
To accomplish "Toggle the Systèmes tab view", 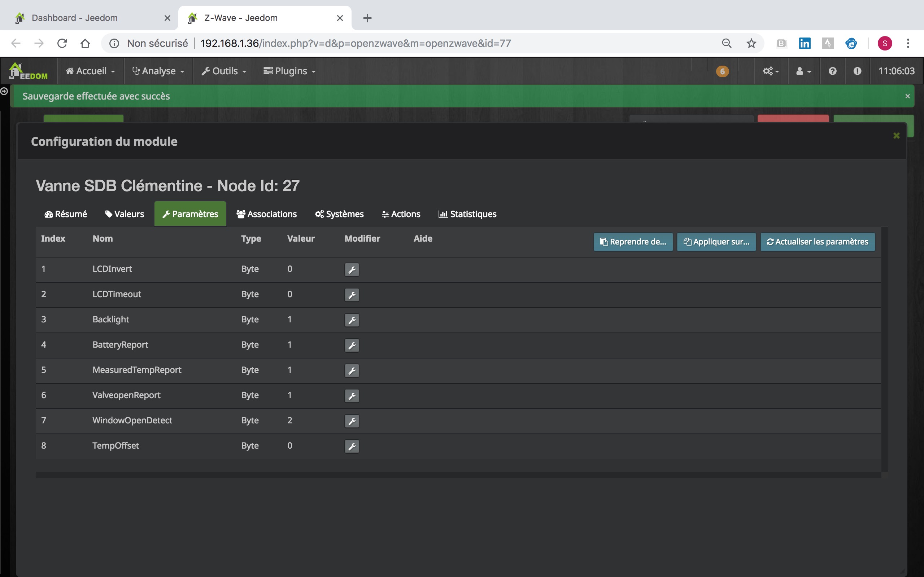I will (x=339, y=213).
